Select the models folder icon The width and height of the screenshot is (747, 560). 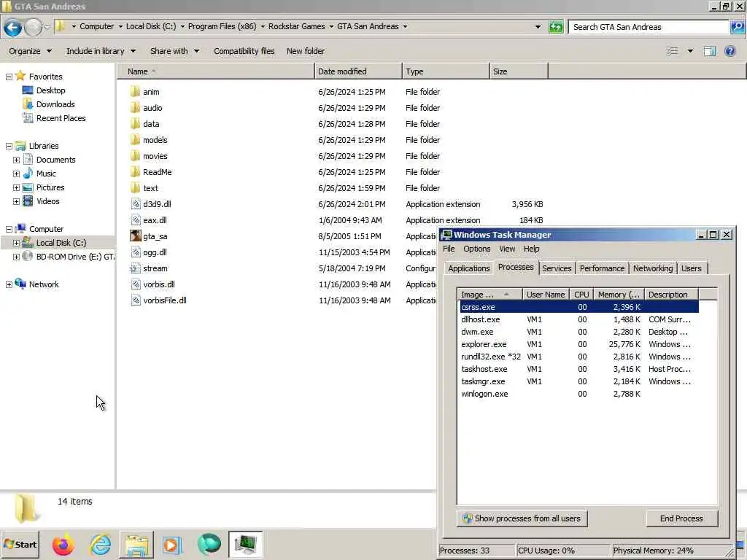click(135, 139)
